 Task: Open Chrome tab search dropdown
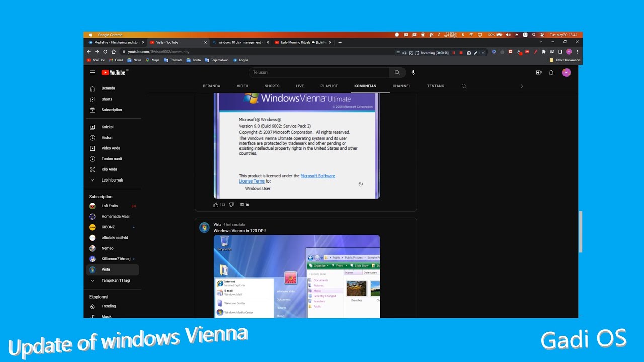coord(541,42)
